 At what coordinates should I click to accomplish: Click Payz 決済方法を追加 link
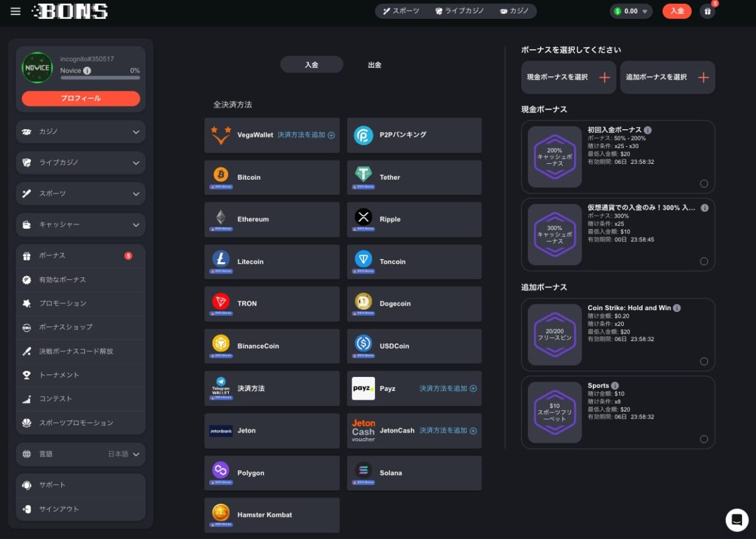[x=448, y=388]
